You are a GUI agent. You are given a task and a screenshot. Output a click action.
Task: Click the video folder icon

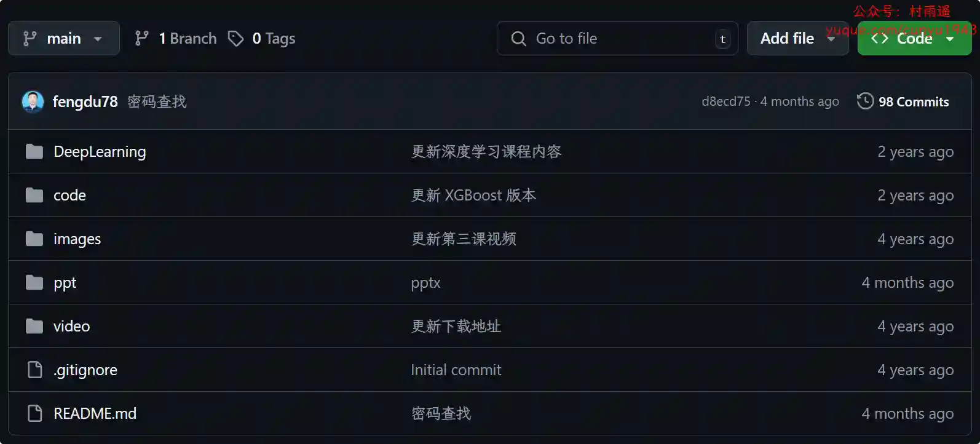click(x=34, y=326)
